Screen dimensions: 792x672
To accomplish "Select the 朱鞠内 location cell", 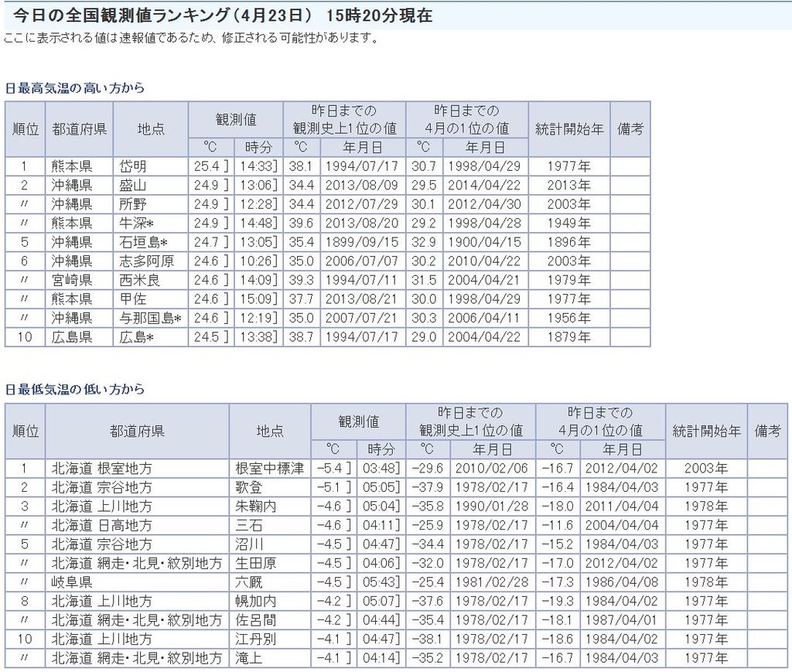I will pos(255,507).
